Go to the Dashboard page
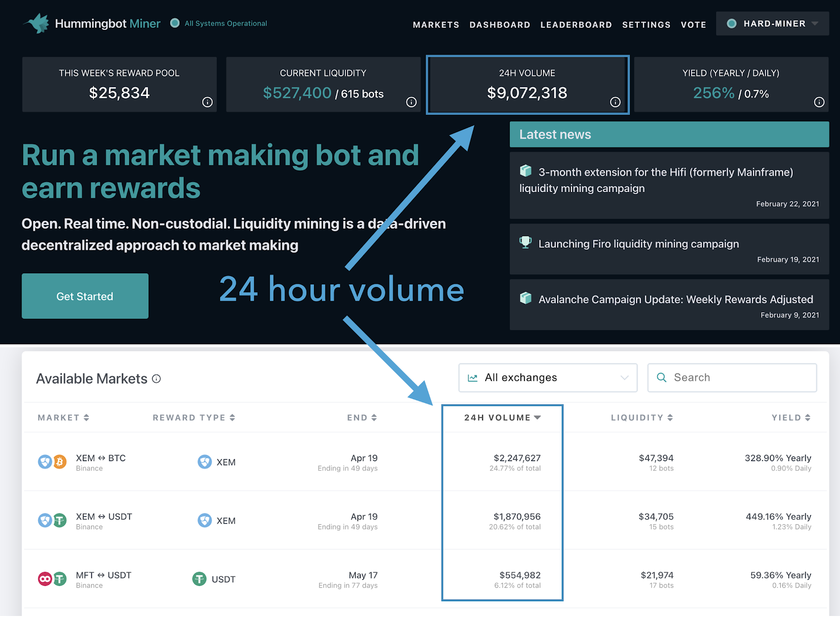 (x=500, y=25)
